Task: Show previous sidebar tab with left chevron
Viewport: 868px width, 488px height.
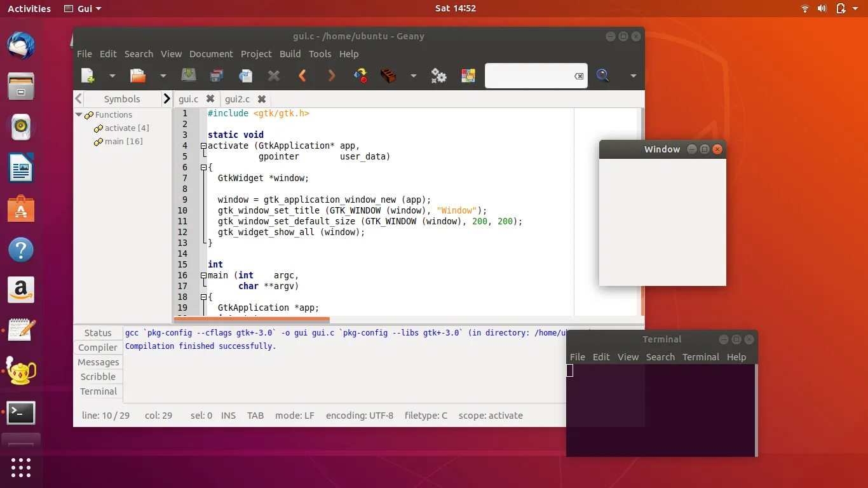Action: click(79, 98)
